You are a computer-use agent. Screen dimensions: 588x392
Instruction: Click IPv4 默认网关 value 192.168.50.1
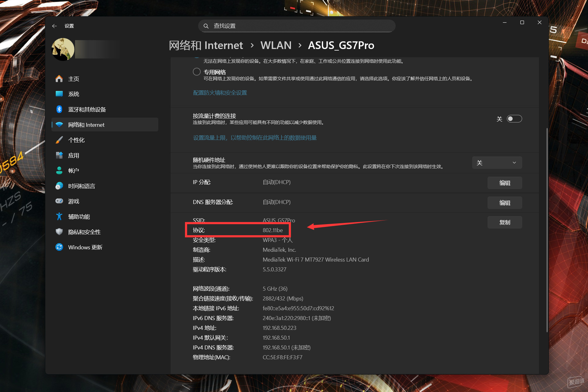pyautogui.click(x=276, y=338)
